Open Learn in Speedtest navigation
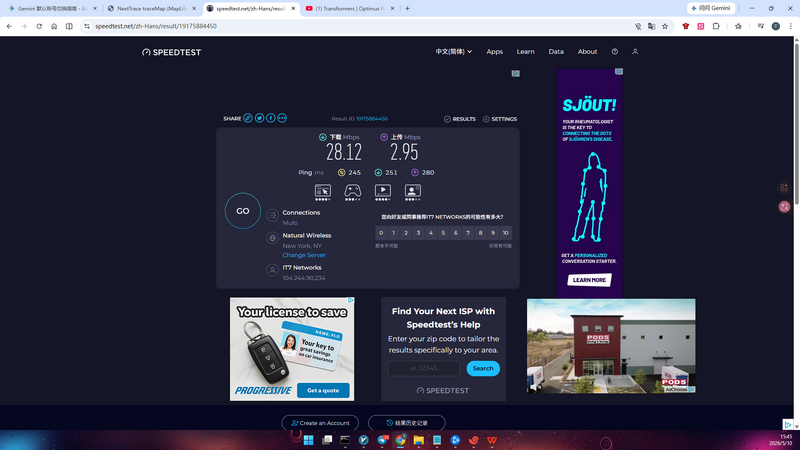The image size is (800, 450). point(526,52)
